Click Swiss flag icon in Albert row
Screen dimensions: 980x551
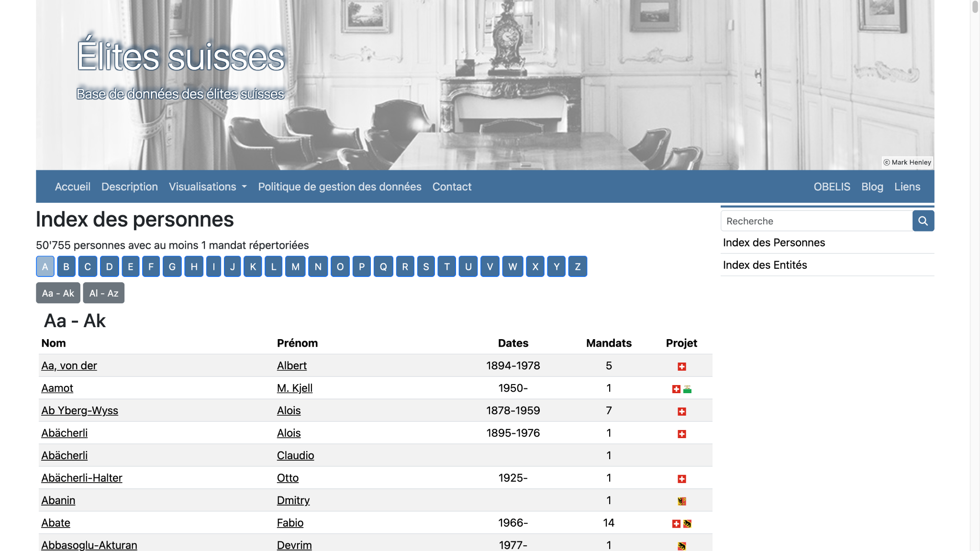click(682, 366)
